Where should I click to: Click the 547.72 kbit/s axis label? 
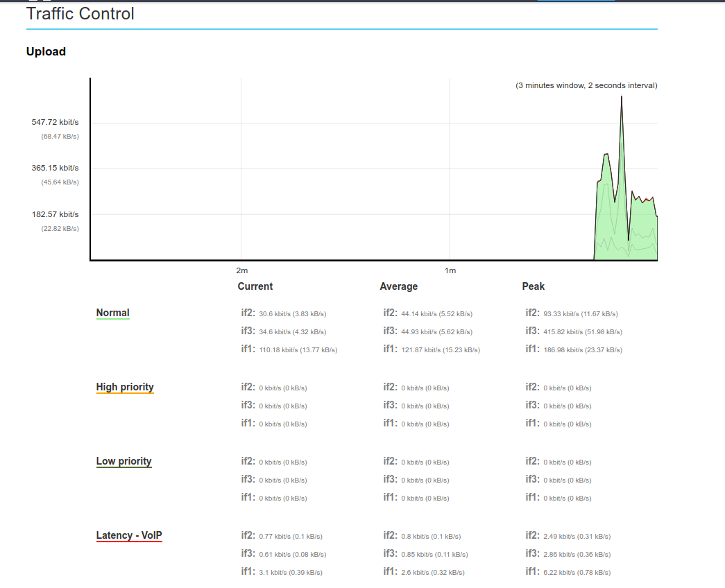click(x=56, y=122)
